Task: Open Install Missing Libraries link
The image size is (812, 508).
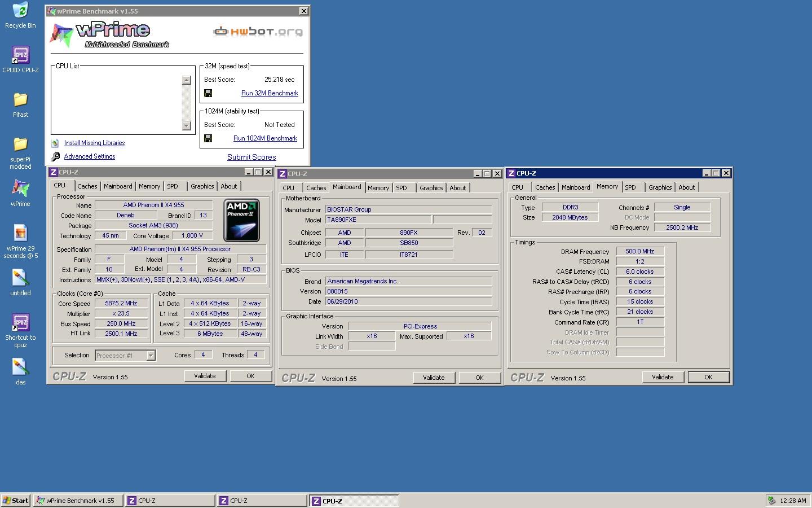Action: click(x=94, y=143)
